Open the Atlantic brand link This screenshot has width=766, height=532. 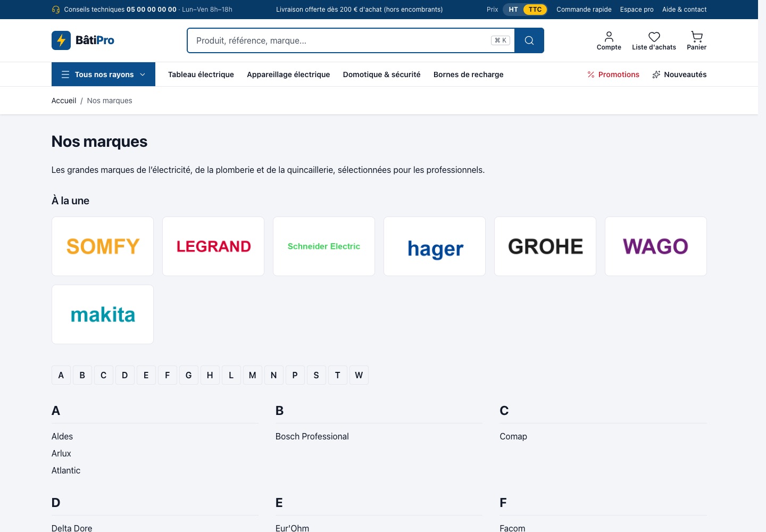[66, 470]
